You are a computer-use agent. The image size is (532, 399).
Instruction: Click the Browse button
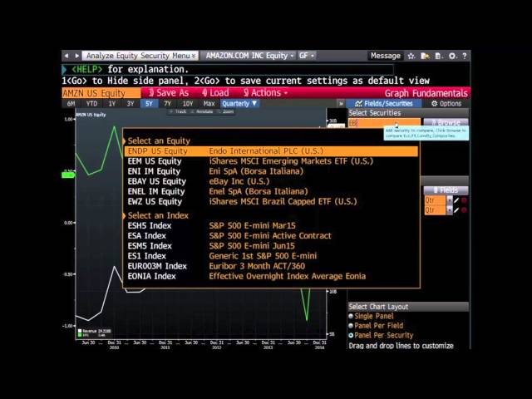(446, 122)
